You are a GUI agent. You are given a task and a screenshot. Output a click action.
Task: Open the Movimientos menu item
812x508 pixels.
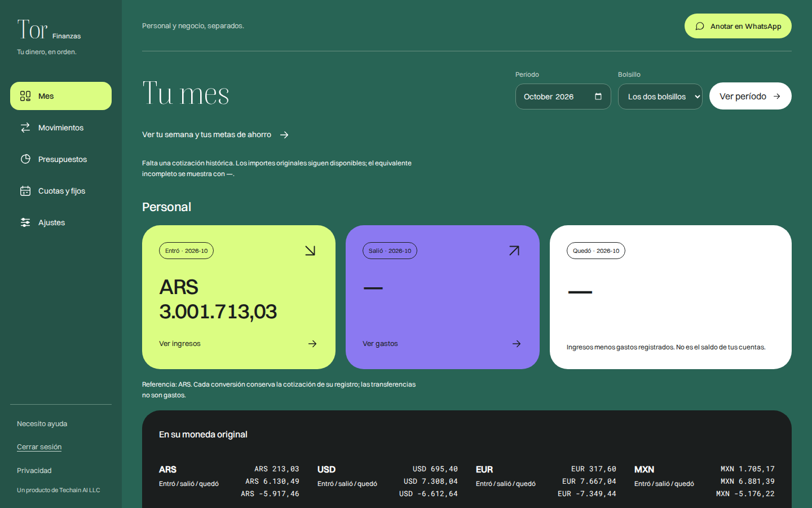click(61, 128)
